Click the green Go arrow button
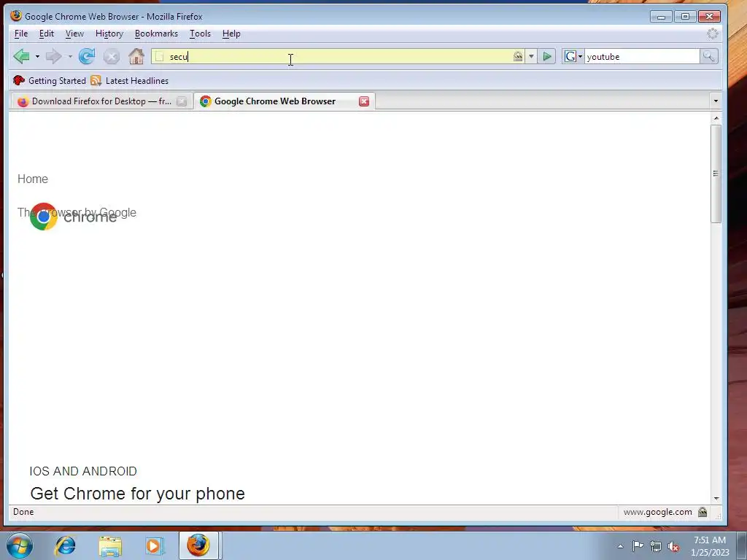Viewport: 747px width, 560px height. tap(547, 57)
